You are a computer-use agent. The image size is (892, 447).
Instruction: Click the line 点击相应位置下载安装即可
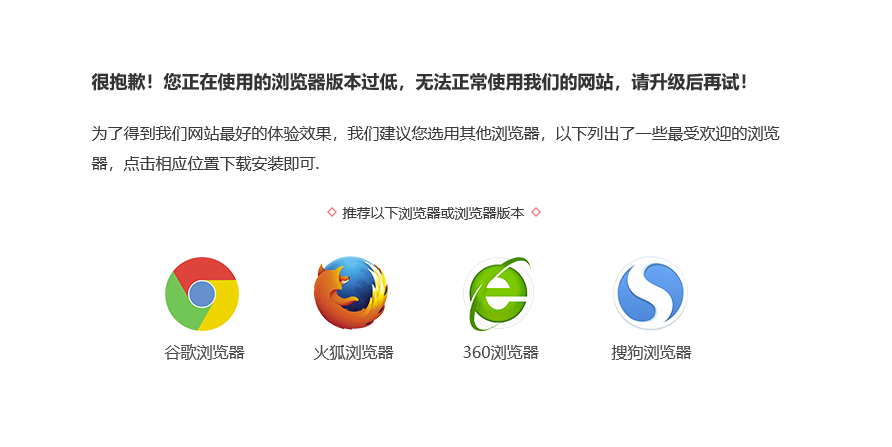pos(222,164)
